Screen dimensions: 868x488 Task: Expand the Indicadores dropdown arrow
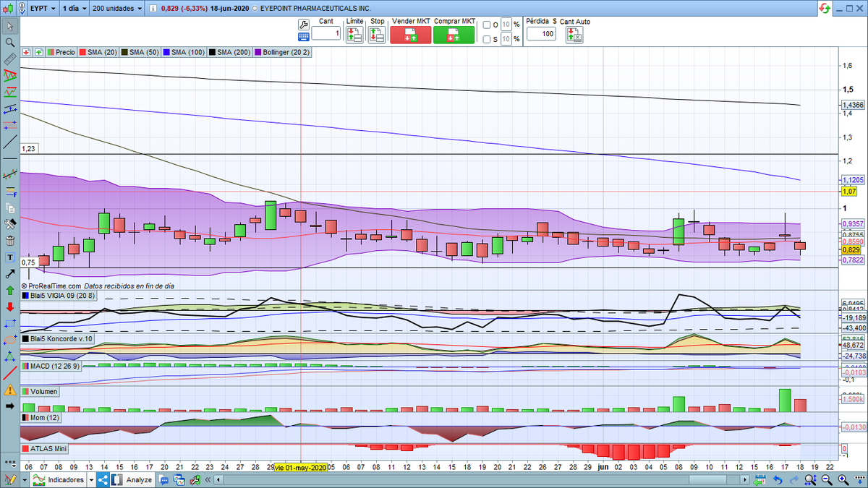tap(90, 479)
